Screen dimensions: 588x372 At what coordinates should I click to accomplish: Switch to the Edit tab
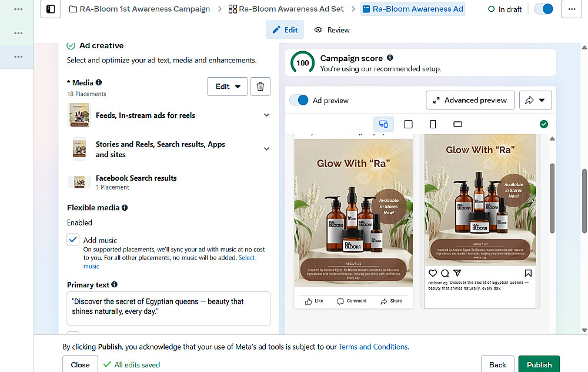[285, 29]
